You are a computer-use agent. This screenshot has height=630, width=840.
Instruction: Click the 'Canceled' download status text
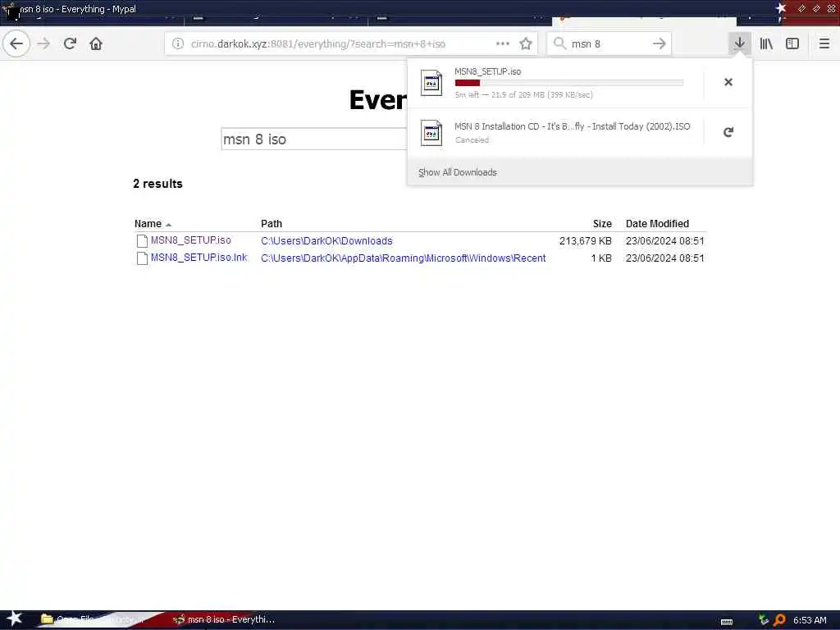point(472,139)
